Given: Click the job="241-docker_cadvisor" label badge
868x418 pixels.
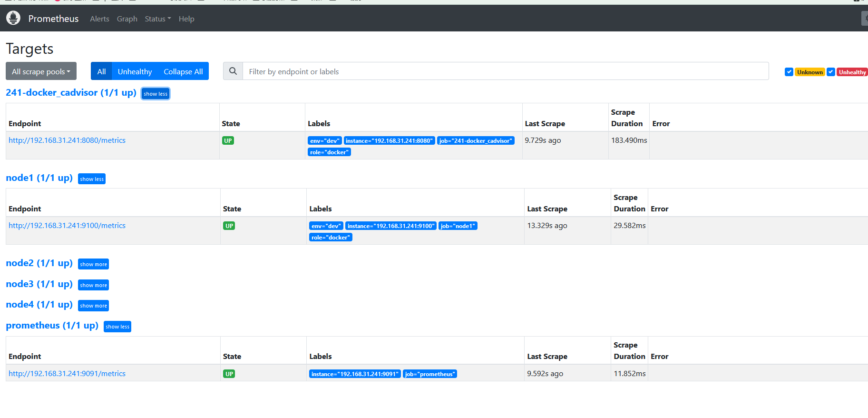Looking at the screenshot, I should click(476, 141).
